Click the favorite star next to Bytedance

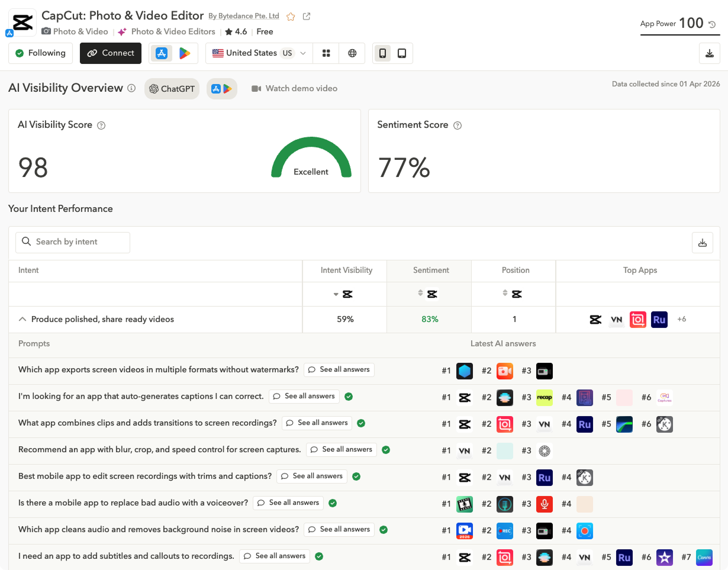click(x=291, y=17)
